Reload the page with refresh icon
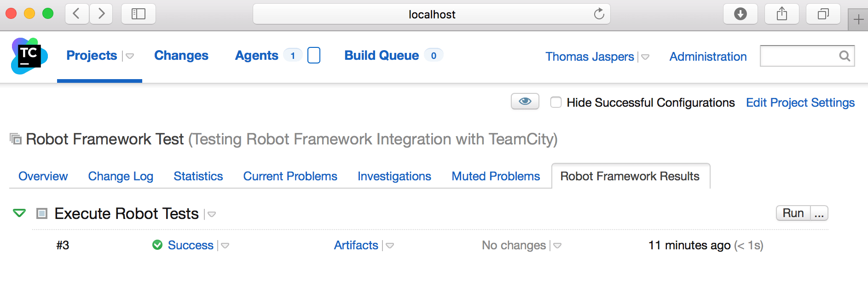Viewport: 868px width, 299px height. (599, 14)
